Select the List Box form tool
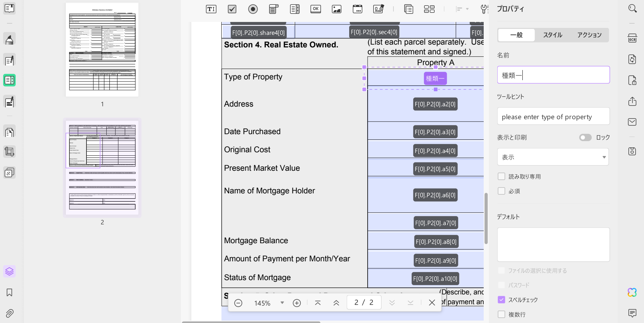The height and width of the screenshot is (323, 644). click(295, 9)
